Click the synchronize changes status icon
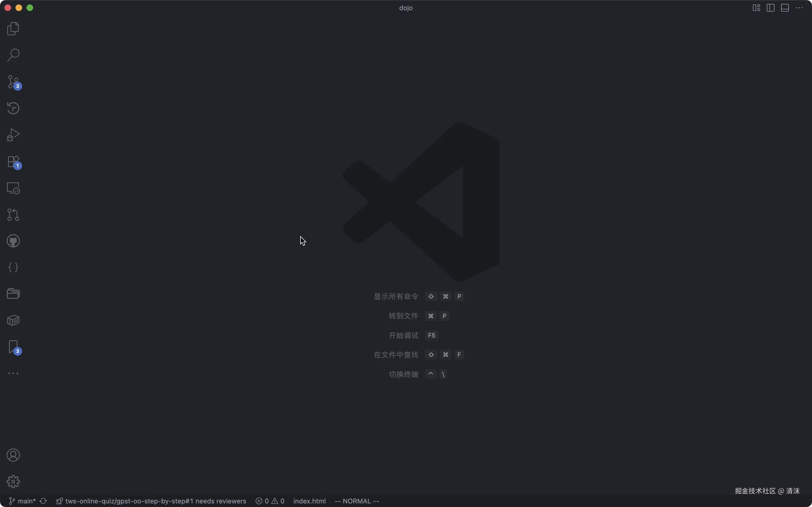 tap(43, 501)
